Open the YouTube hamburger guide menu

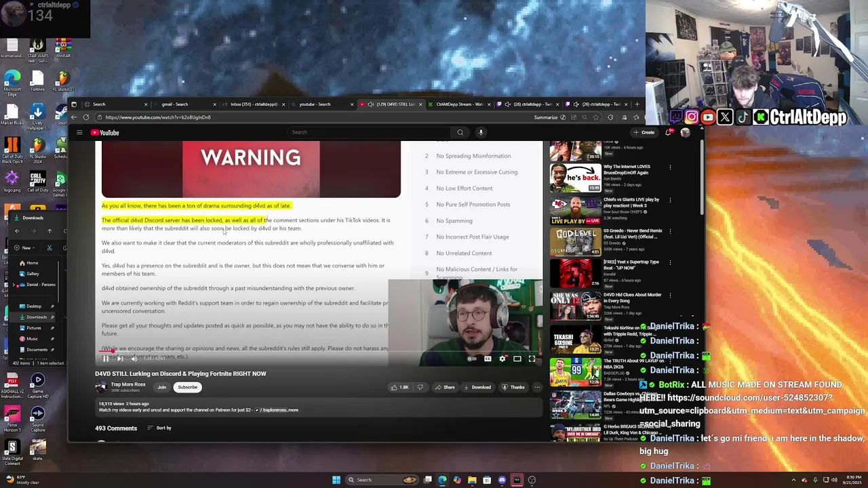click(79, 133)
